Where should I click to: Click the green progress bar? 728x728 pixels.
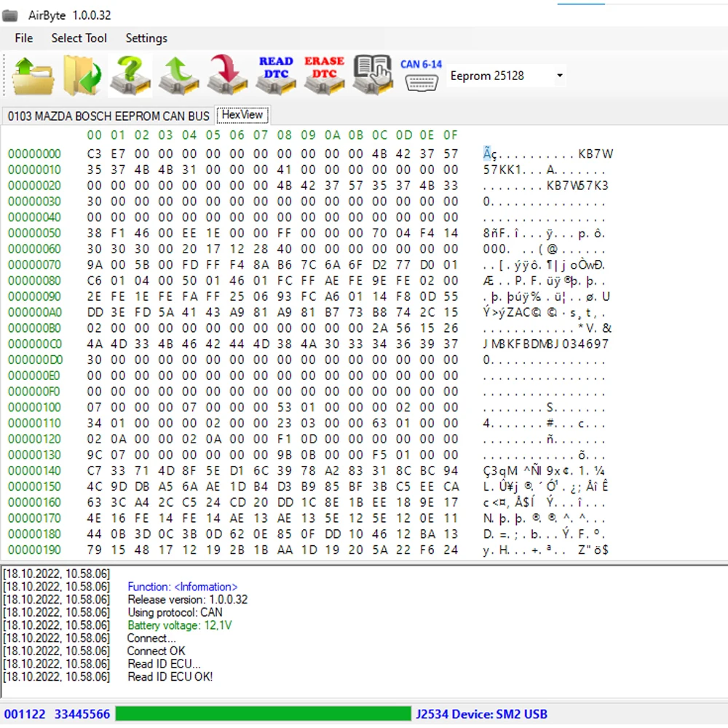point(263,714)
